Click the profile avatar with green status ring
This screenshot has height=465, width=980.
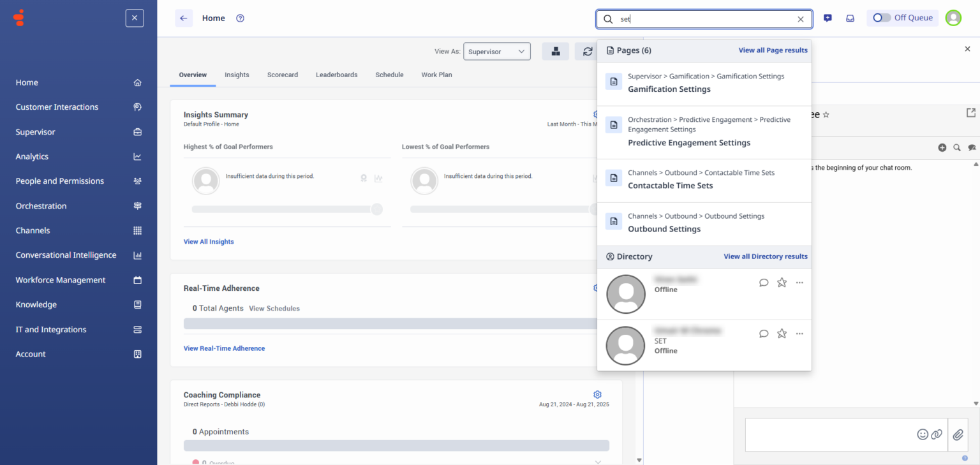[x=953, y=17]
